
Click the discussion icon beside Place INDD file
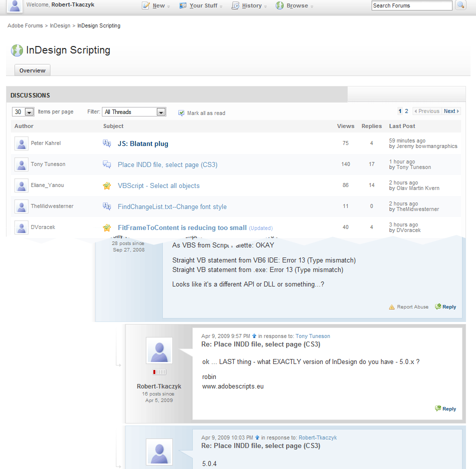[107, 164]
